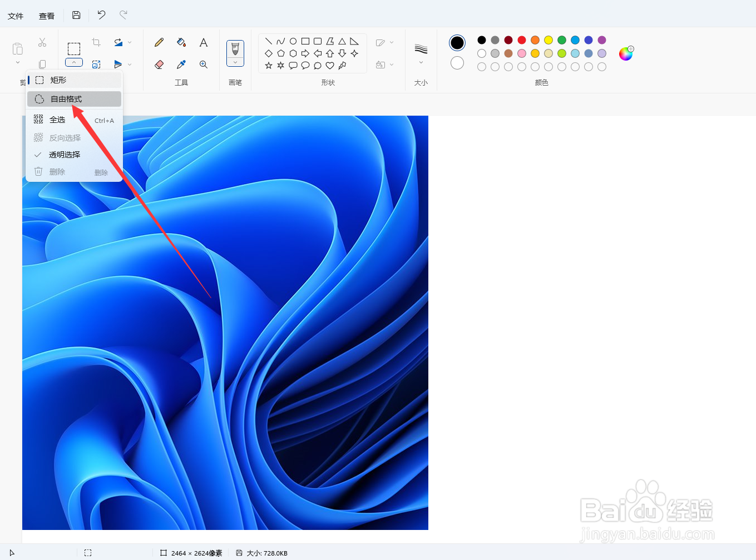The height and width of the screenshot is (560, 756).
Task: Pick the bright red color swatch
Action: click(x=522, y=40)
